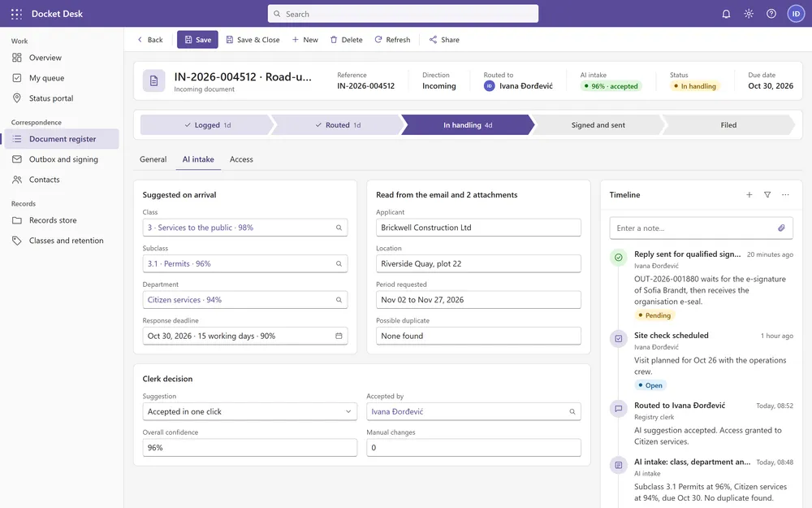
Task: Open settings gear in top bar
Action: point(749,14)
